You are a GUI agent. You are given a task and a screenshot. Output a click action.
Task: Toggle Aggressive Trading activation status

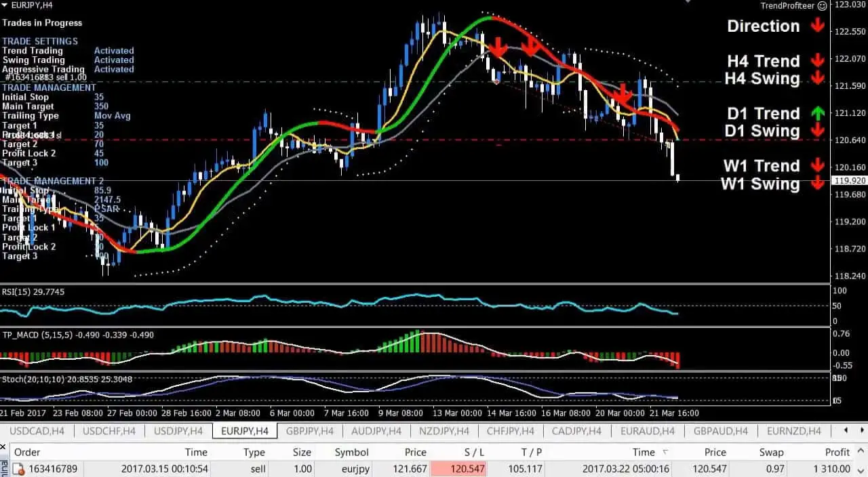[x=114, y=69]
